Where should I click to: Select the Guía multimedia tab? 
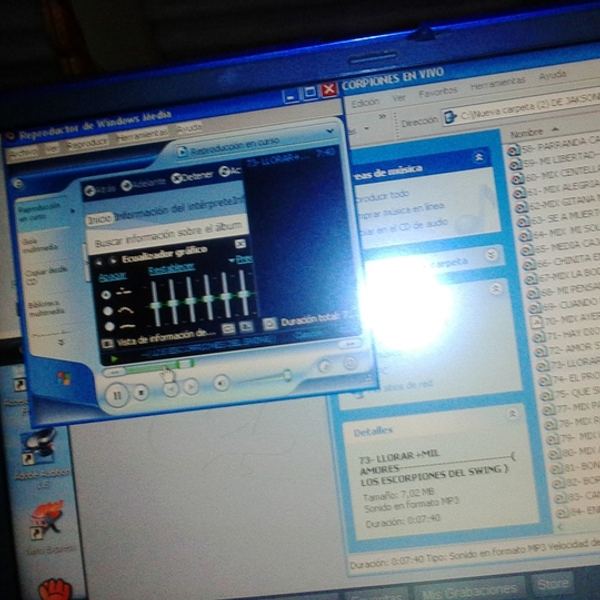click(x=40, y=245)
